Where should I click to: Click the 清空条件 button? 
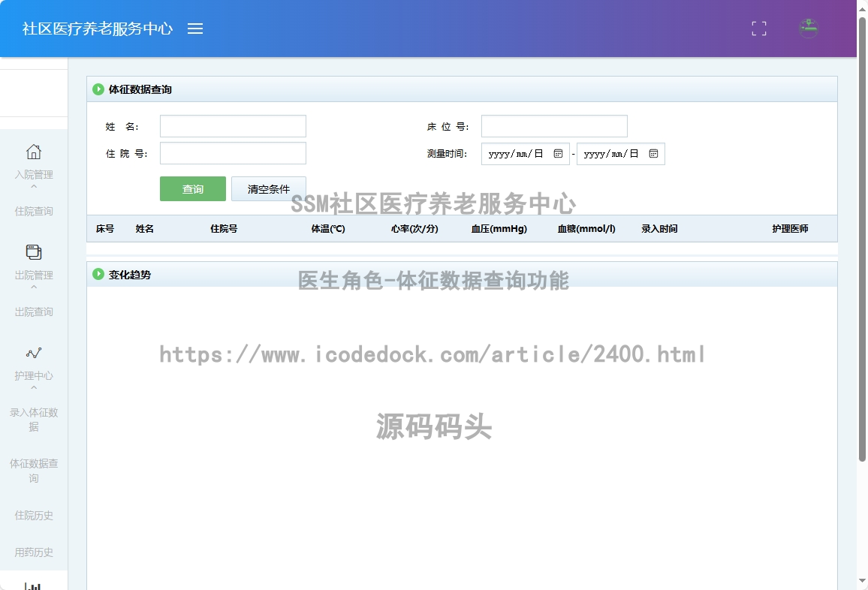[269, 189]
